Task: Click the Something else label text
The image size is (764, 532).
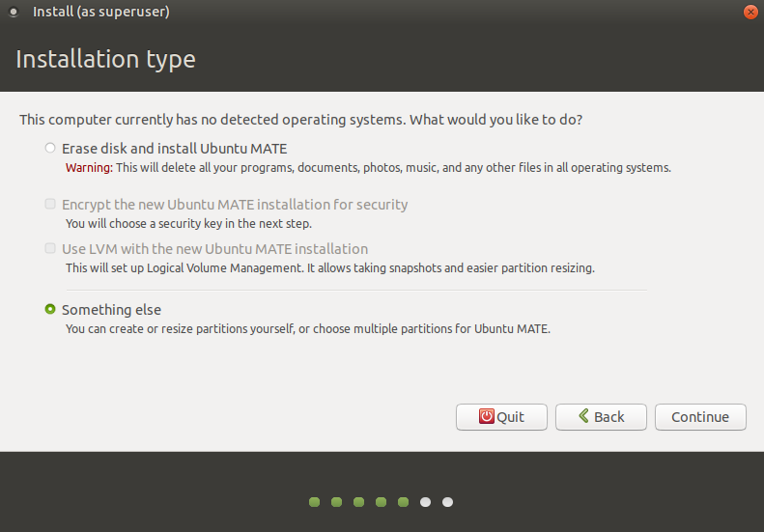Action: tap(111, 310)
